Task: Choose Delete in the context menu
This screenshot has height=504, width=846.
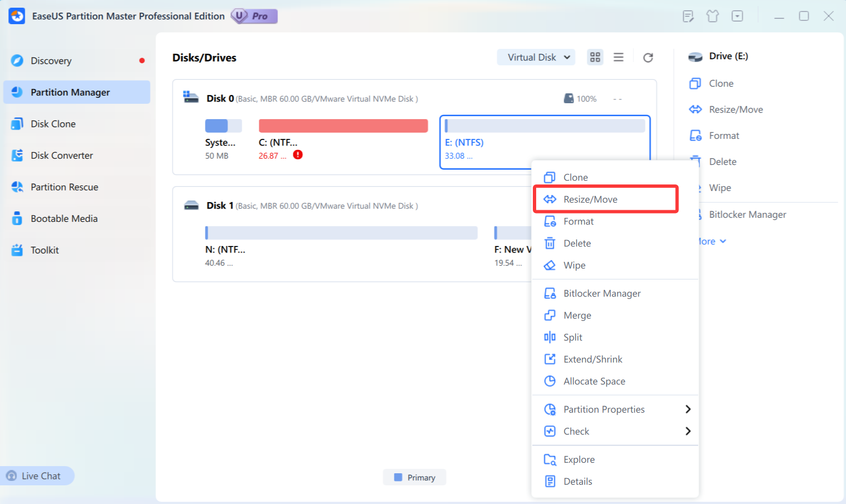Action: coord(615,243)
